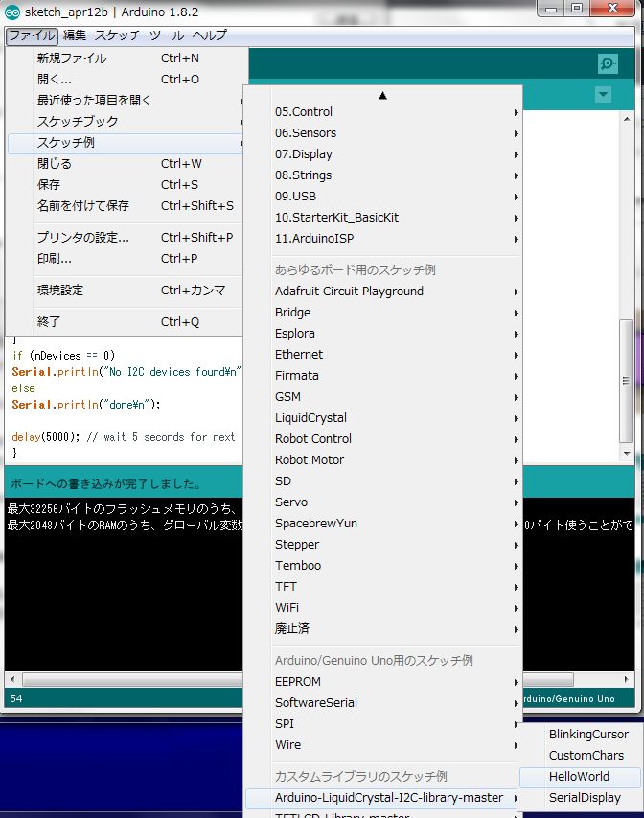This screenshot has width=644, height=818.
Task: Open the HelloWorld example sketch
Action: point(581,777)
